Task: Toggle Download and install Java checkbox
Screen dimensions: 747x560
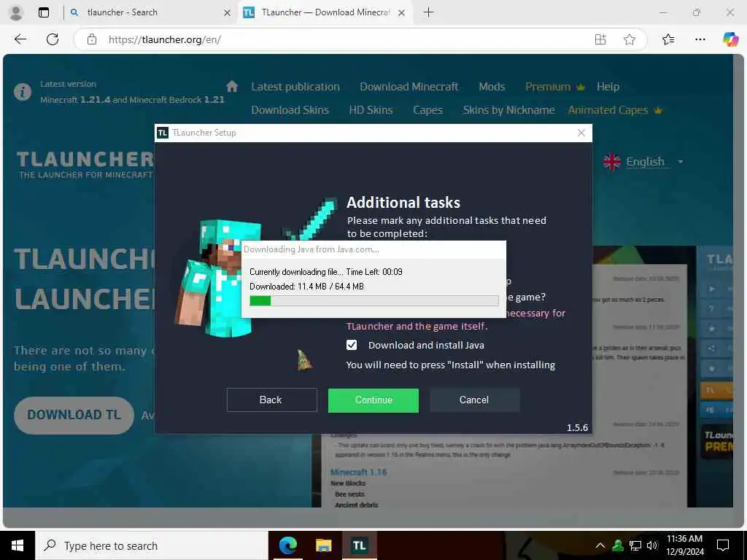Action: [352, 345]
